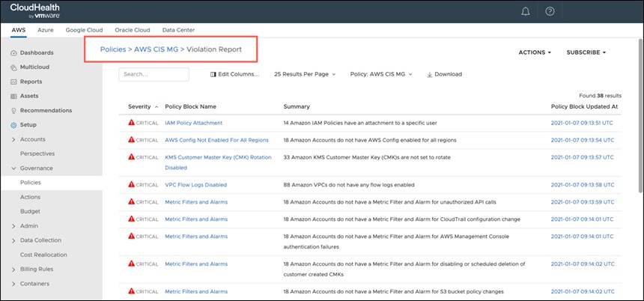Click the Download icon in the toolbar
Viewport: 644px width, 301px height.
(430, 74)
